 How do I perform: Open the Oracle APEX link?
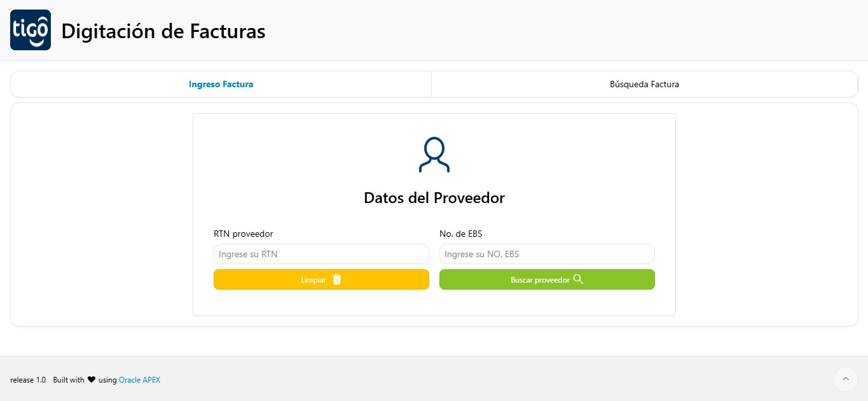[139, 379]
